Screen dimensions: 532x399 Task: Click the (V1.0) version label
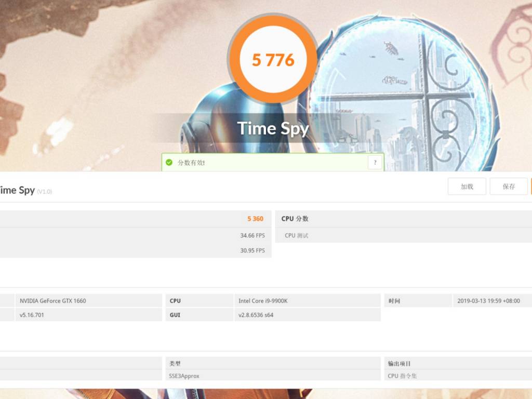click(x=45, y=192)
